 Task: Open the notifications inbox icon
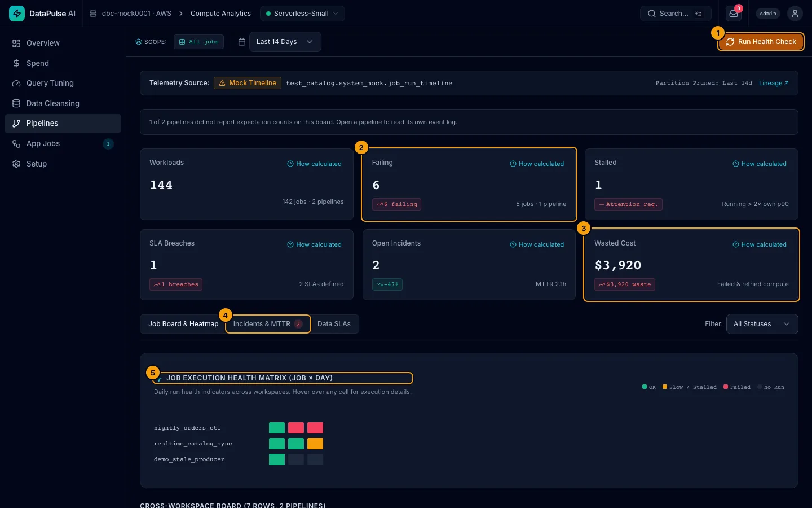point(734,14)
